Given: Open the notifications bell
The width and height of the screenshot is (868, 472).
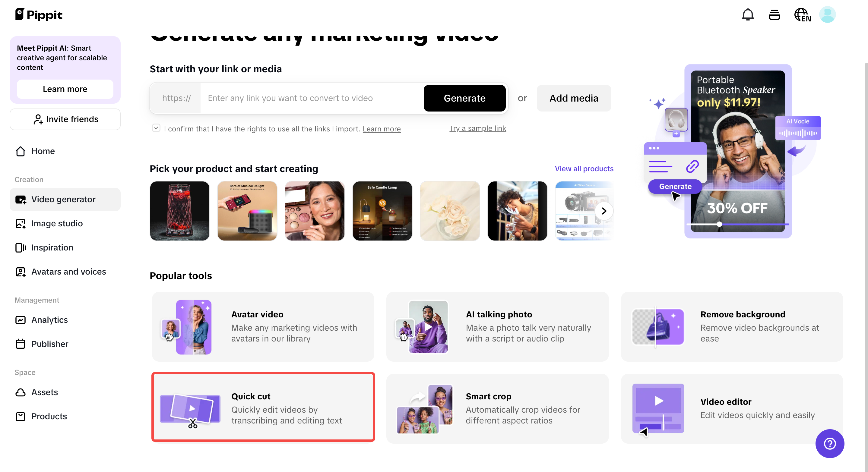Looking at the screenshot, I should [748, 15].
